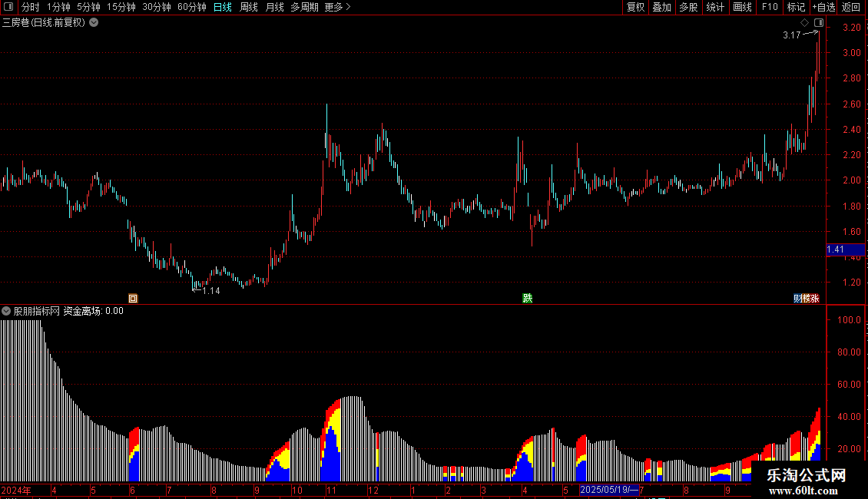Click the 1.20 price axis label
This screenshot has width=868, height=499.
point(852,283)
